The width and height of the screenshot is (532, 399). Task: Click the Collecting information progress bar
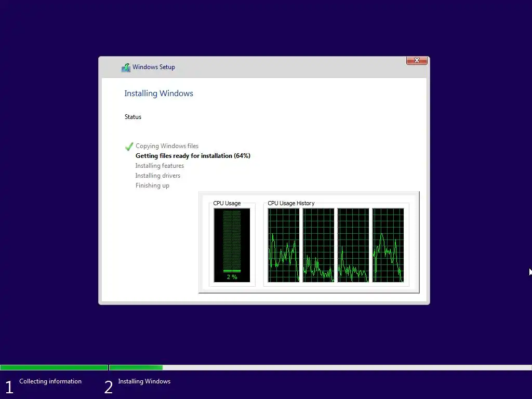point(54,367)
